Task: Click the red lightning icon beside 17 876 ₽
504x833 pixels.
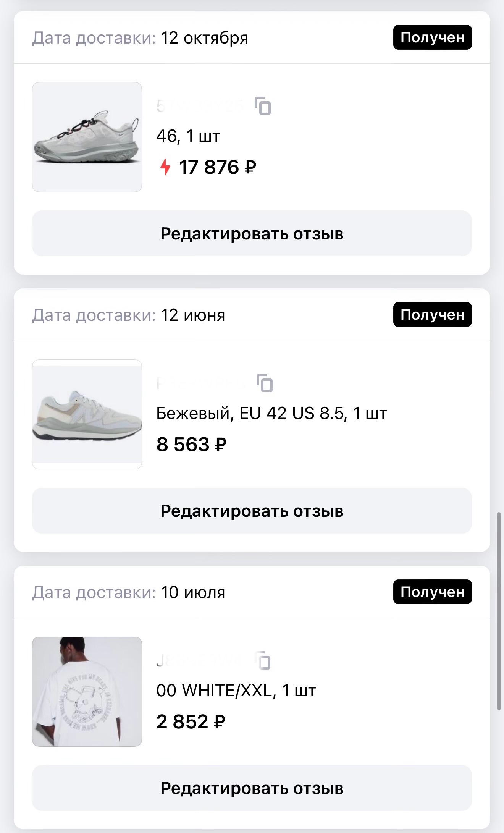Action: [165, 167]
